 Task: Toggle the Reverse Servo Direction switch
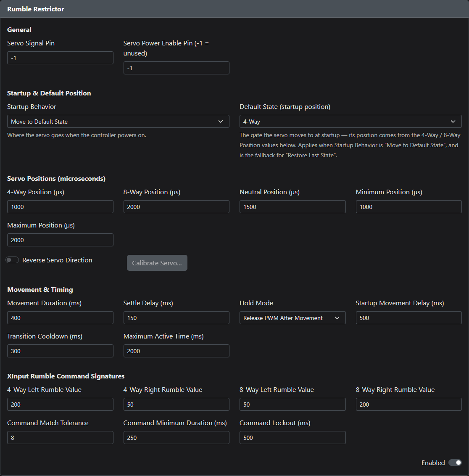click(13, 260)
